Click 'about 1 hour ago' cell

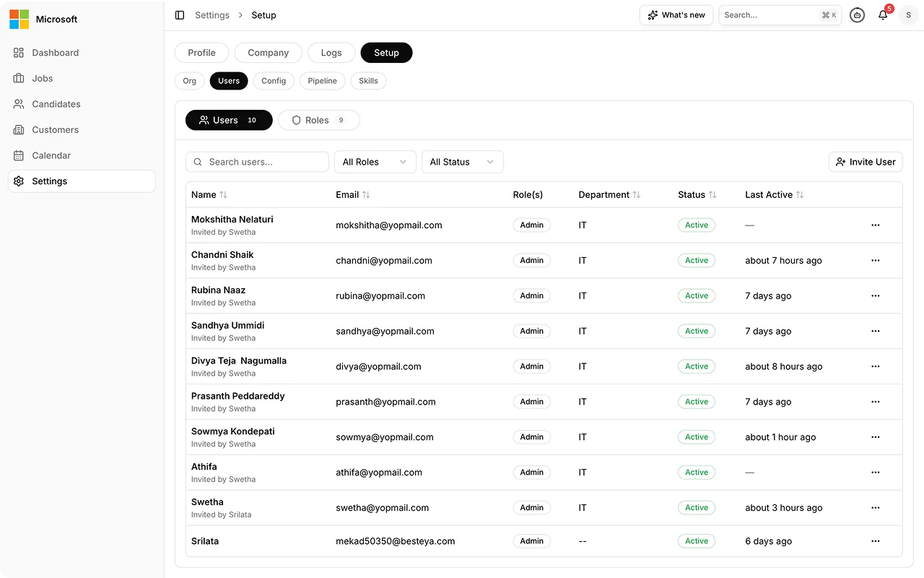click(x=780, y=437)
